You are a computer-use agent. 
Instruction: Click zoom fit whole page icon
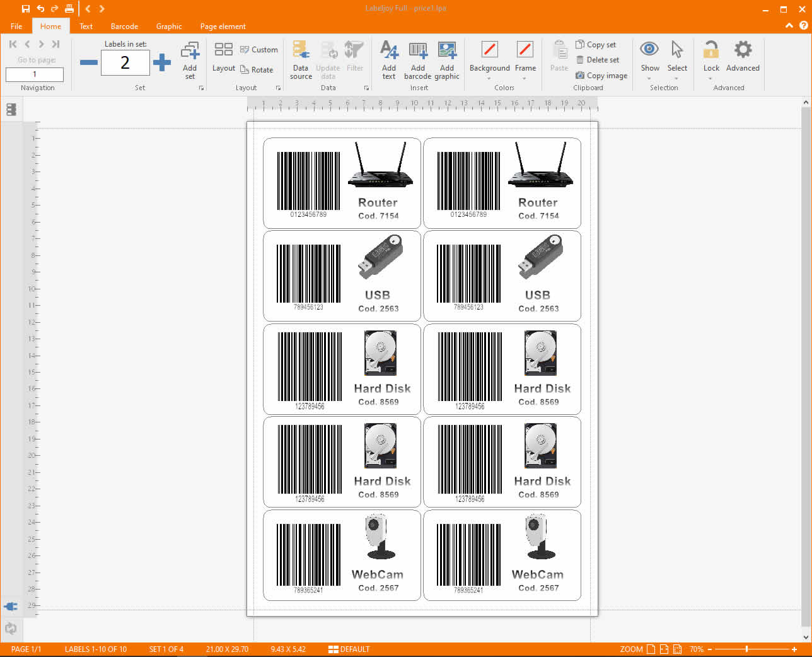(x=651, y=649)
